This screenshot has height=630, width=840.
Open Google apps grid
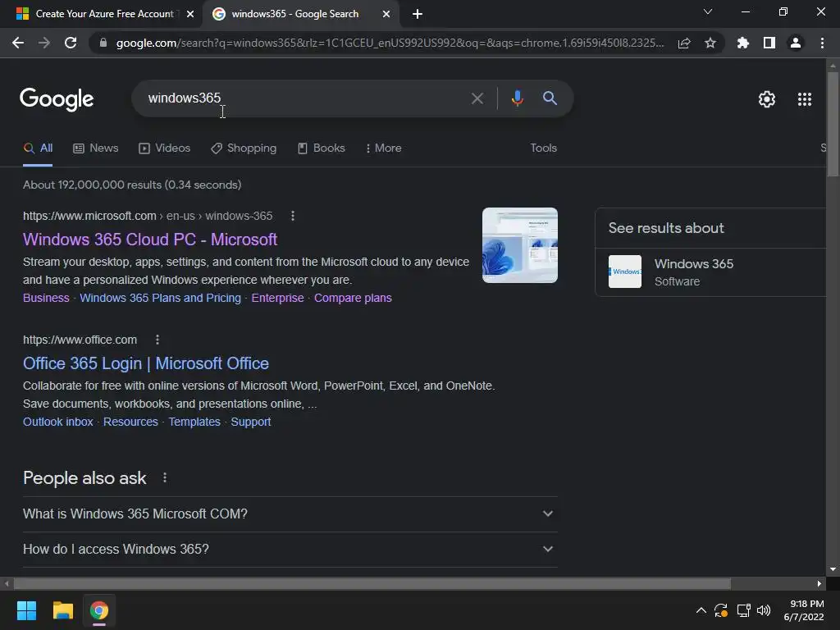pyautogui.click(x=805, y=99)
